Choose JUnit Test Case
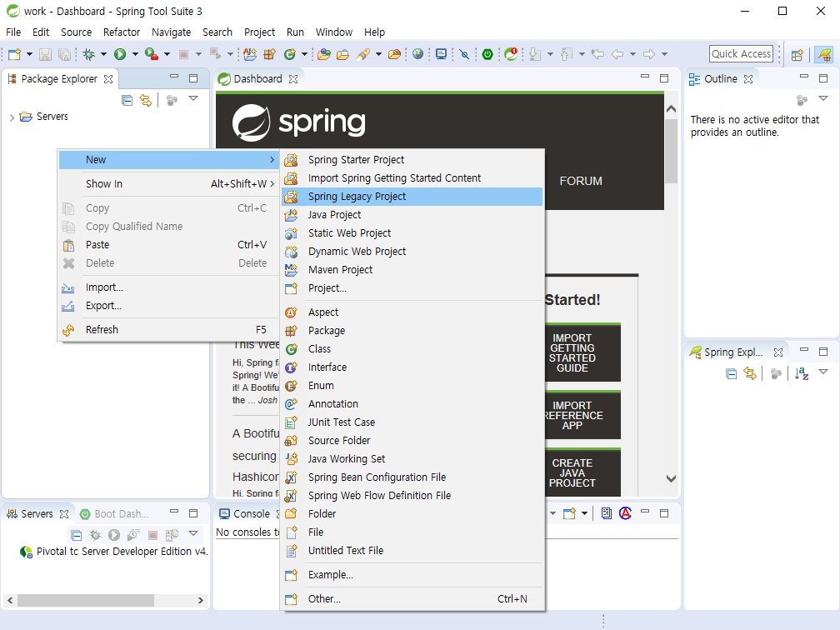 (412, 422)
